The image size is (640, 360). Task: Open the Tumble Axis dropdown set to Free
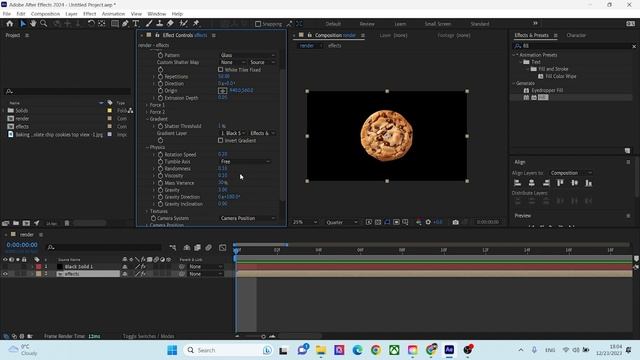tap(245, 162)
